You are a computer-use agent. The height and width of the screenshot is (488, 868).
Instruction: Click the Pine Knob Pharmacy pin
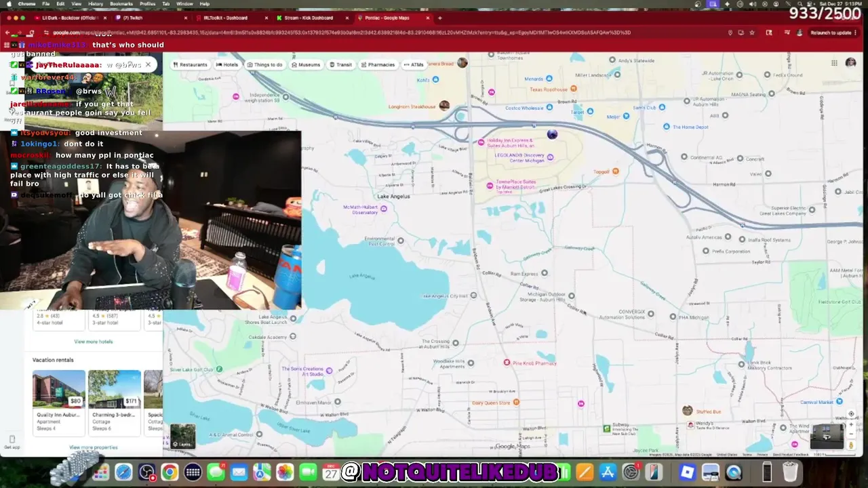pos(507,363)
